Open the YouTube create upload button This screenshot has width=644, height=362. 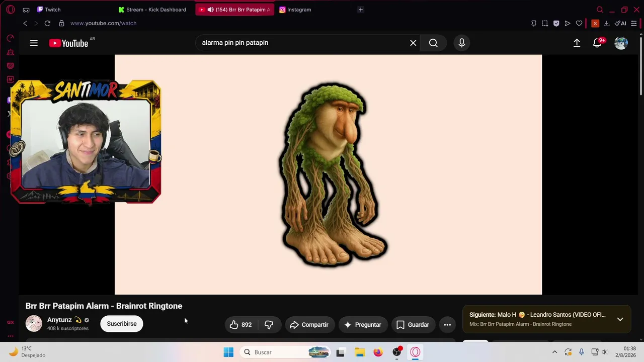577,43
